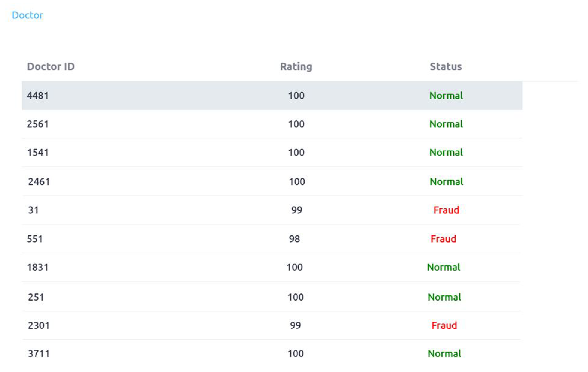
Task: Click the Status column header
Action: (446, 66)
